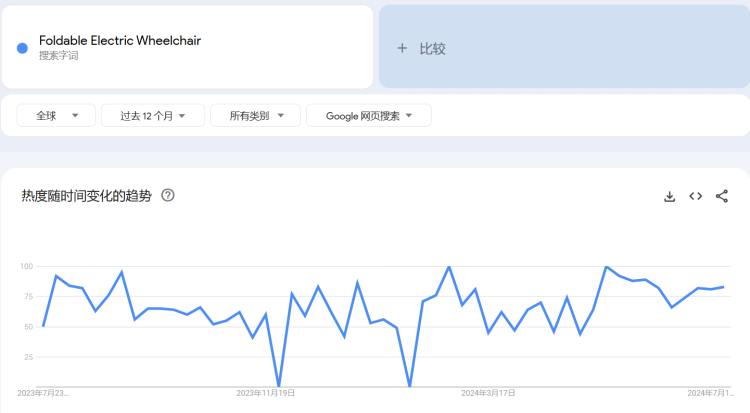Edit the Foldable Electric Wheelchair search term
750x413 pixels.
pos(120,41)
